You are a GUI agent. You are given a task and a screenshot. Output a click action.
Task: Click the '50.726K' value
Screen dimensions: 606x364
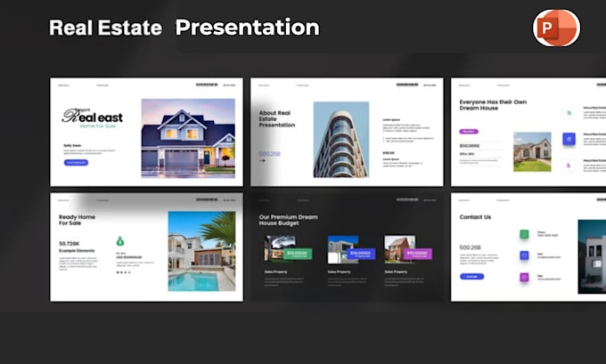[x=70, y=244]
